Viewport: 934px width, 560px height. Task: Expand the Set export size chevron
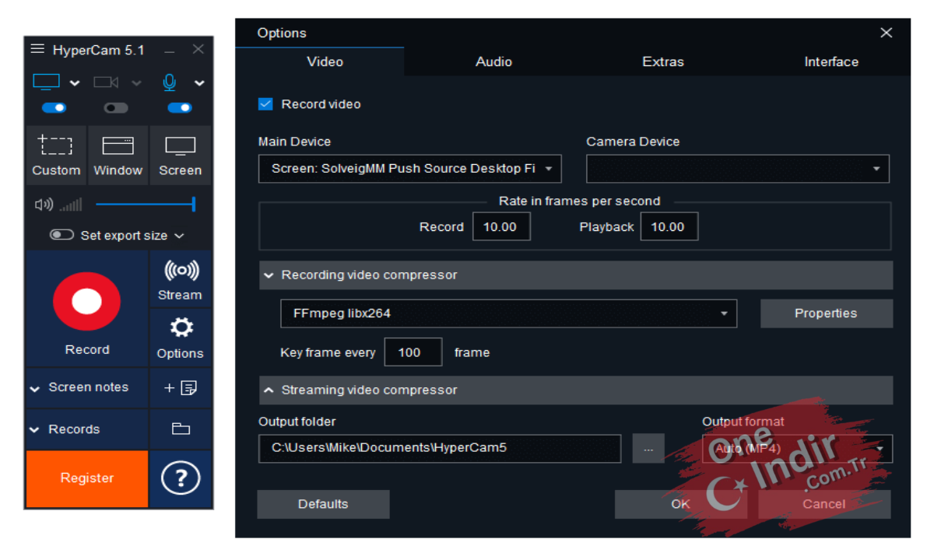point(179,236)
